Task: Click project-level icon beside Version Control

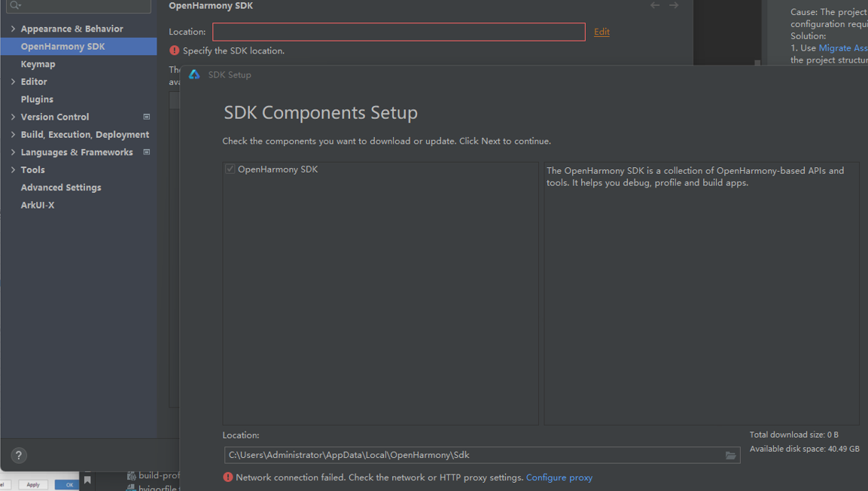Action: 147,117
